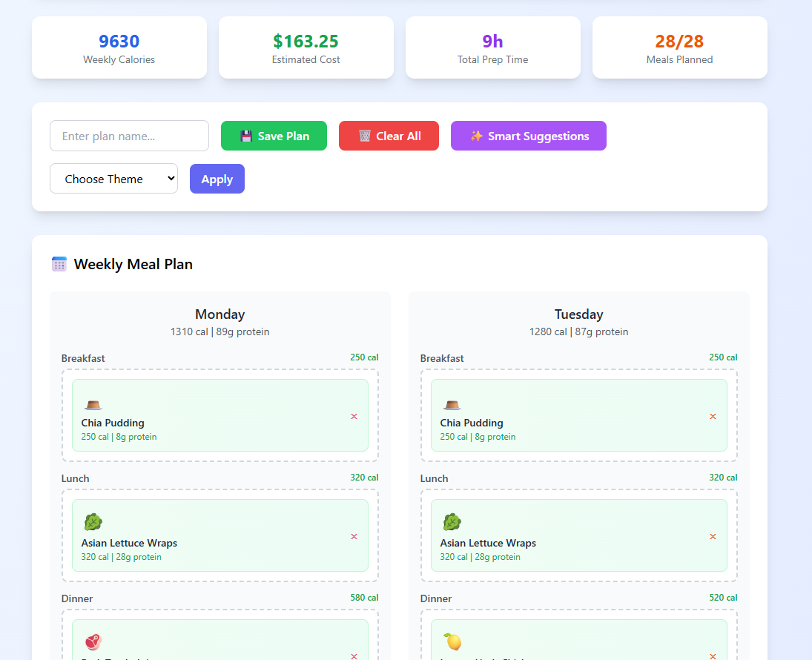Remove Asian Lettuce Wraps from Tuesday lunch

[x=713, y=537]
